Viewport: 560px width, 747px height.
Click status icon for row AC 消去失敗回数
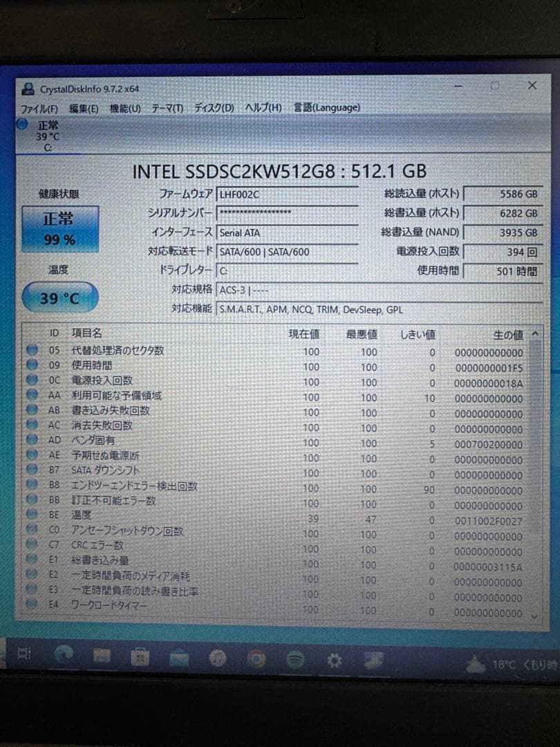(x=32, y=424)
